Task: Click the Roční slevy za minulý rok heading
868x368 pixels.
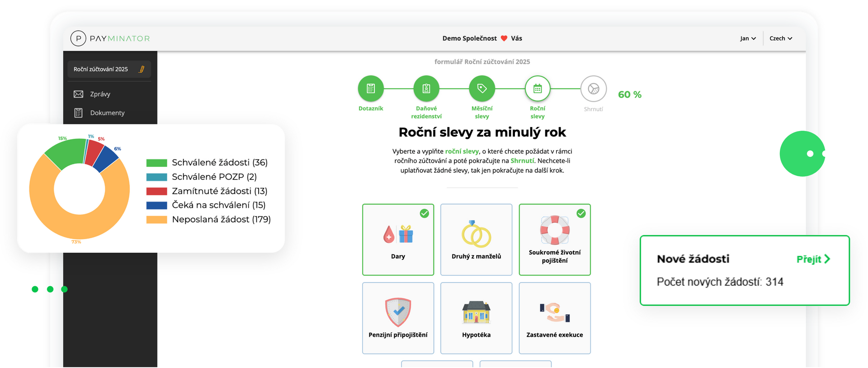Action: pos(482,132)
